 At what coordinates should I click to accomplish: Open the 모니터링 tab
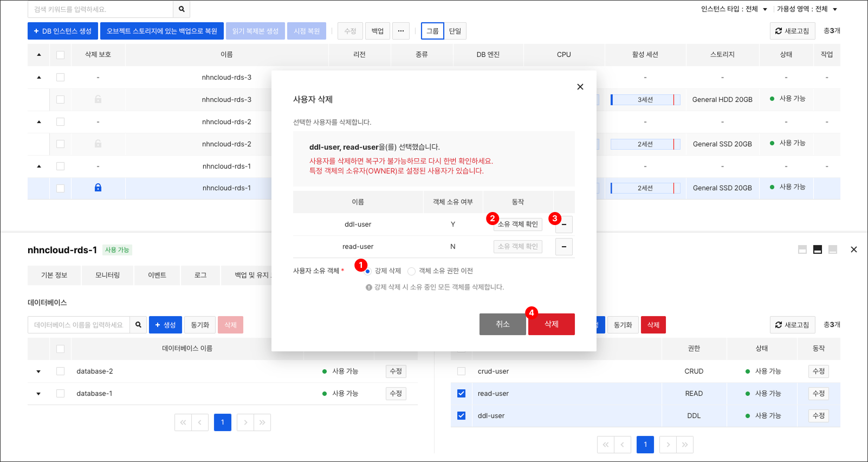[x=107, y=275]
